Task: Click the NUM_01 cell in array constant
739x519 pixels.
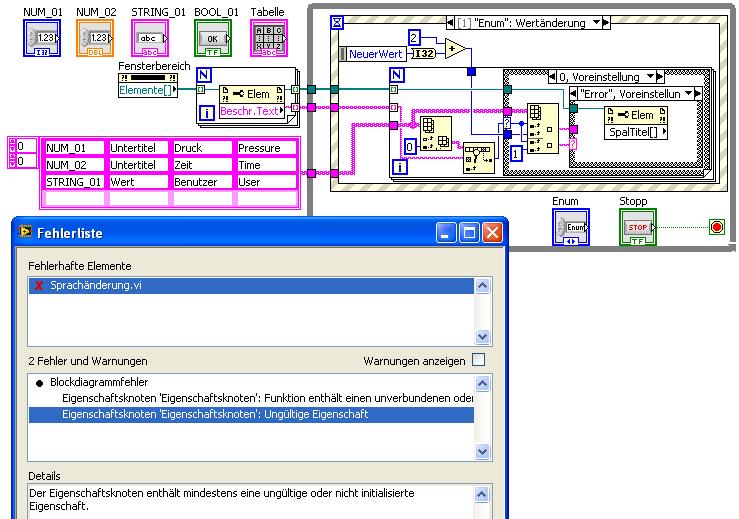Action: coord(74,148)
